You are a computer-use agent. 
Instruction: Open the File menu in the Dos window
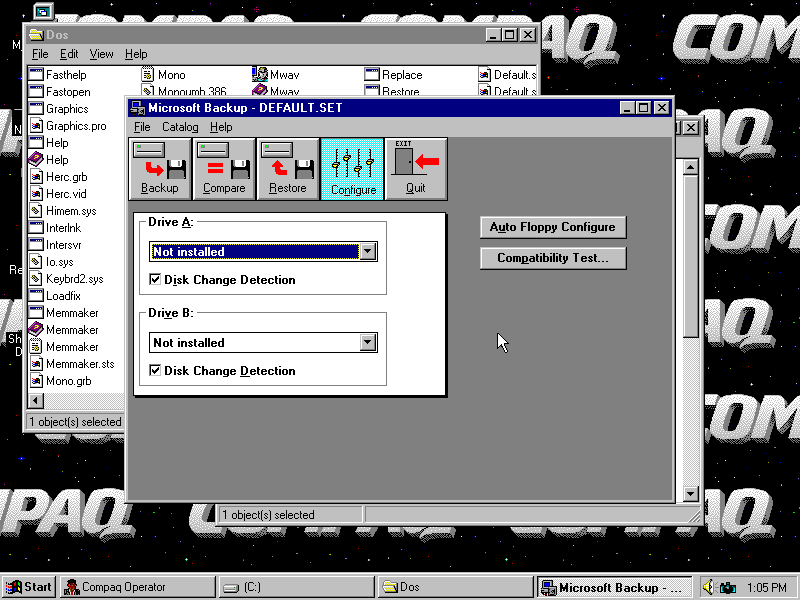point(40,54)
